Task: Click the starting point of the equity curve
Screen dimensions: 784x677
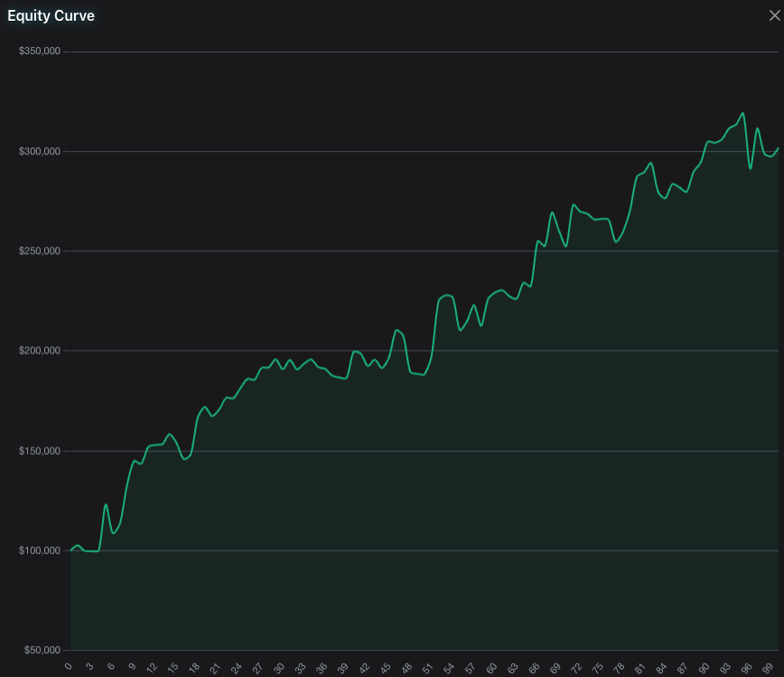Action: pyautogui.click(x=70, y=550)
